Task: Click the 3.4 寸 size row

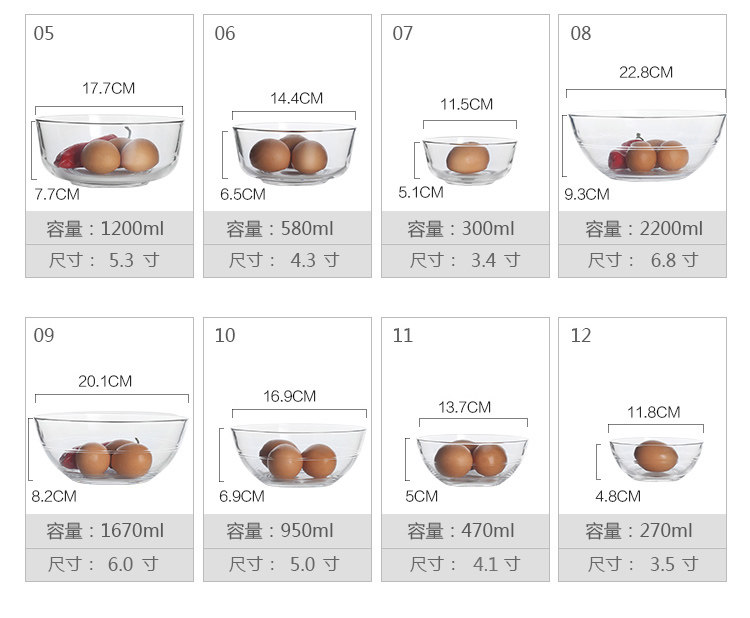Action: point(465,261)
